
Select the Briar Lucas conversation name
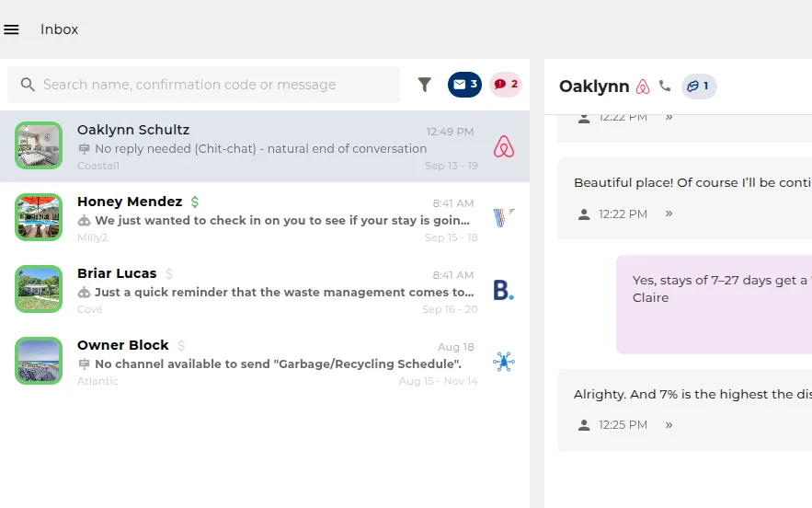117,273
